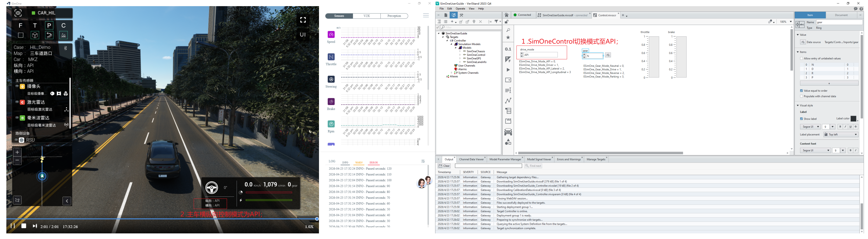This screenshot has width=868, height=239.
Task: Open the Label placement Top left dropdown
Action: 841,135
